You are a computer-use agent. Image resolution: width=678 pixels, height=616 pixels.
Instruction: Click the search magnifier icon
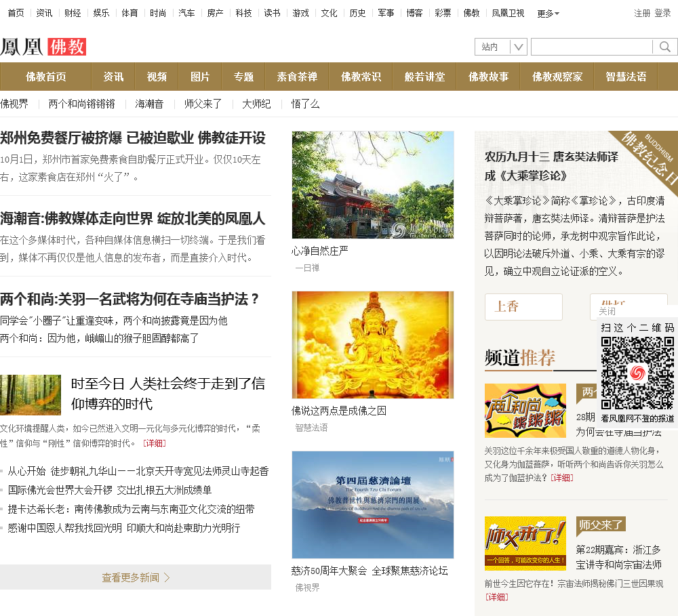pos(665,47)
